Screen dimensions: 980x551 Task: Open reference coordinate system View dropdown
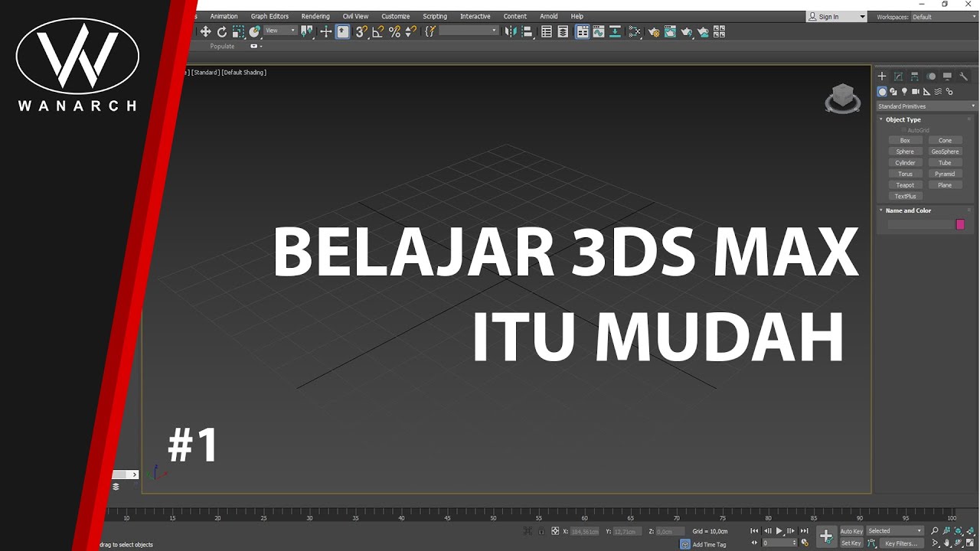281,31
